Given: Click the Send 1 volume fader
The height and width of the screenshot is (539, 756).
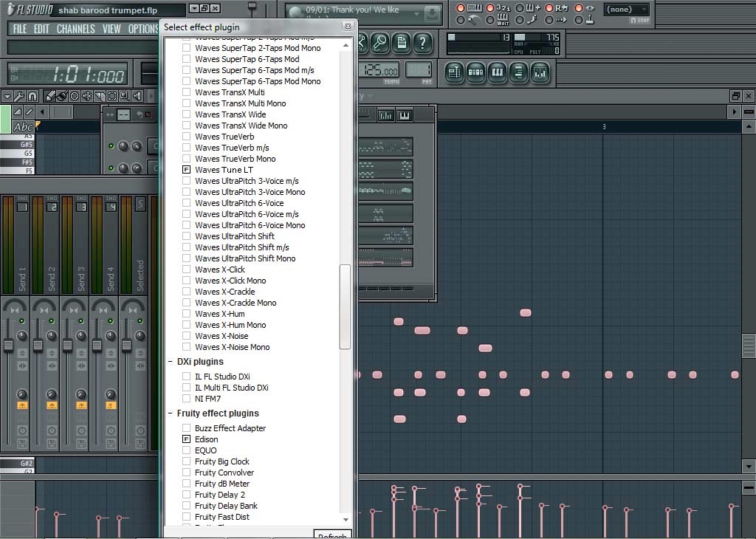Looking at the screenshot, I should [8, 346].
